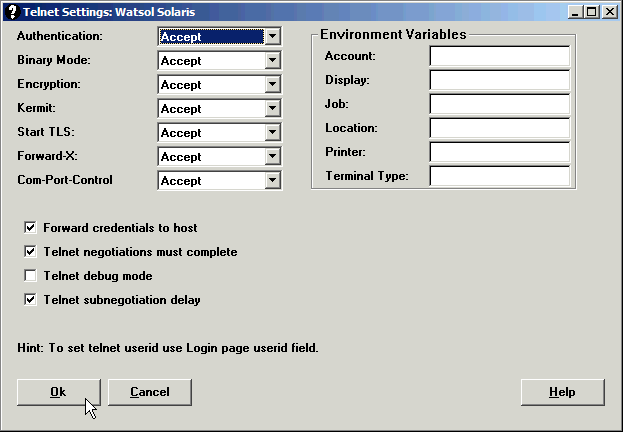This screenshot has height=432, width=623.
Task: Click the question mark icon in title bar
Action: click(12, 12)
